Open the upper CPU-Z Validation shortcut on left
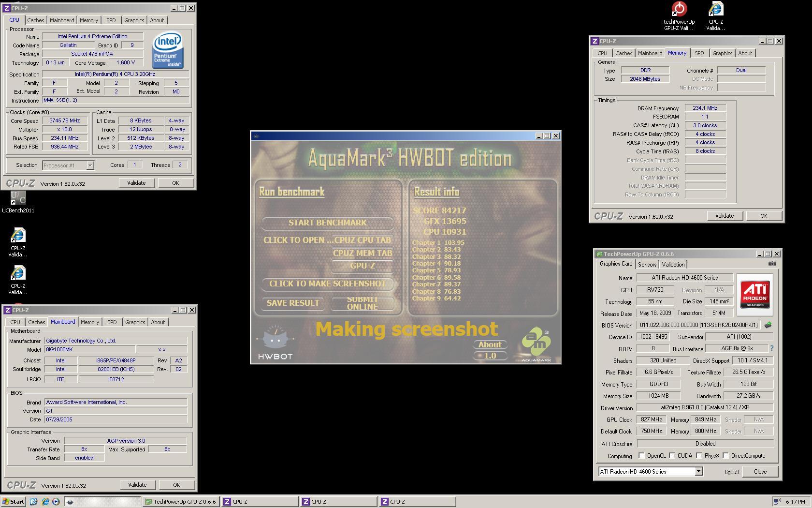 pyautogui.click(x=18, y=242)
